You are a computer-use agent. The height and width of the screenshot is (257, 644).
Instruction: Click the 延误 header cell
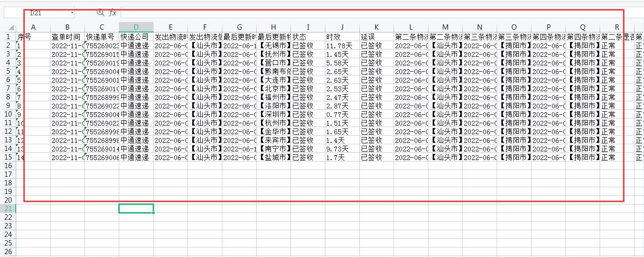(x=376, y=37)
